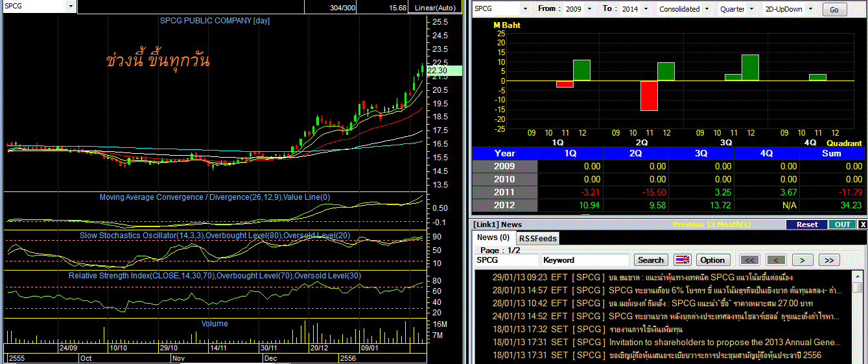Click news list scroll up arrow
Screen dimensions: 868x364
tap(858, 276)
